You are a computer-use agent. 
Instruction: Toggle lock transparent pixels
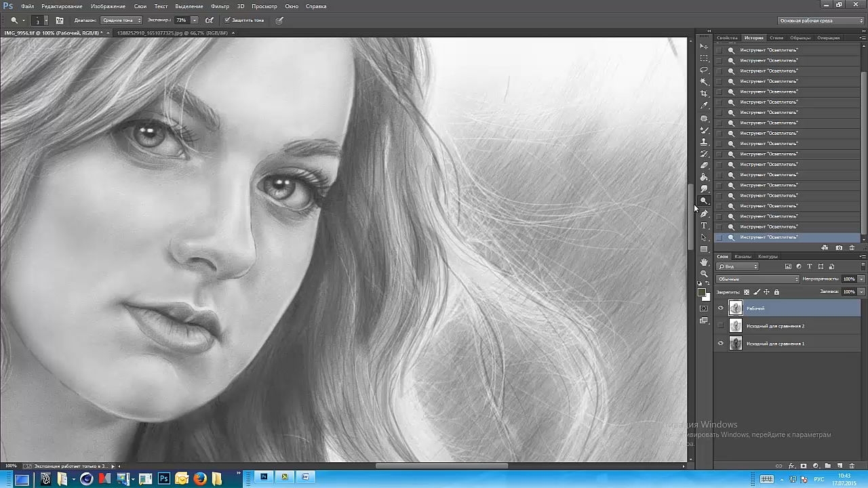(x=747, y=292)
